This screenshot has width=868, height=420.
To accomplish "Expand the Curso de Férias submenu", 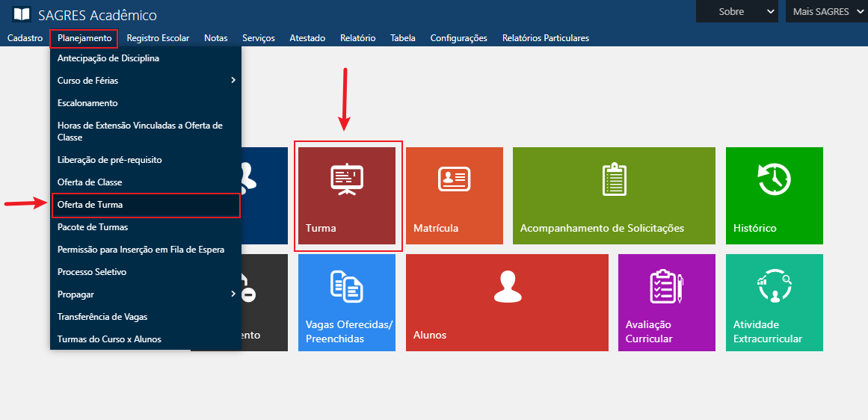I will coord(146,81).
